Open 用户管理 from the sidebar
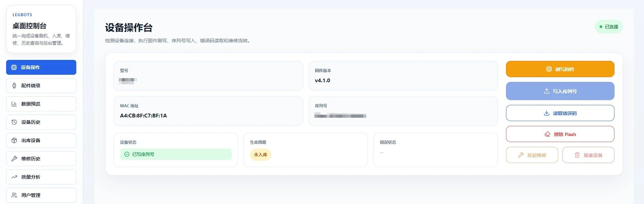The image size is (644, 204). pos(41,195)
